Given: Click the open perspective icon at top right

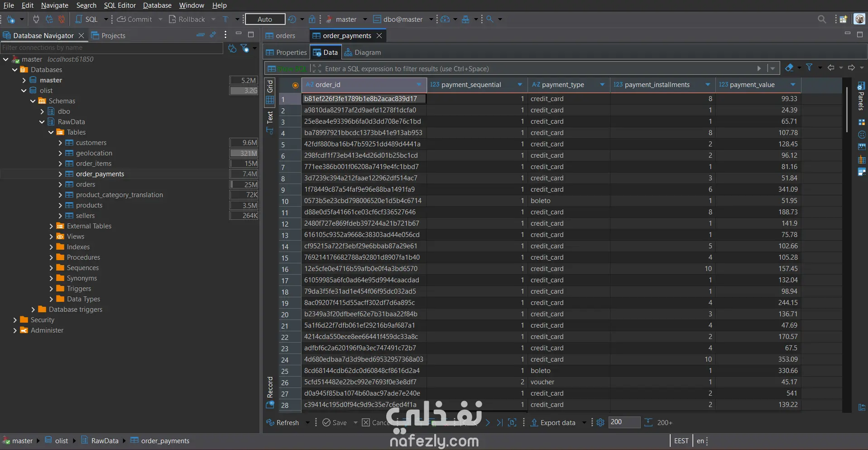Looking at the screenshot, I should pos(843,19).
